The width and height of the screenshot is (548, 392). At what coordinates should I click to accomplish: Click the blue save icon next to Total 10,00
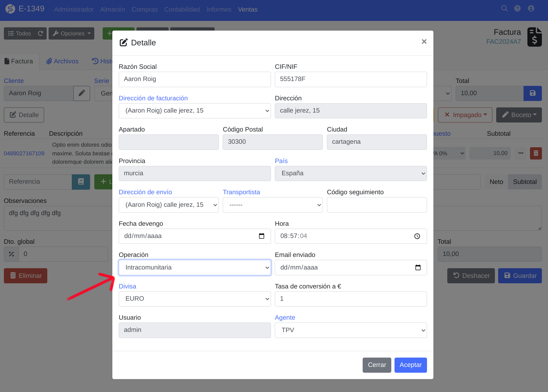(x=533, y=93)
